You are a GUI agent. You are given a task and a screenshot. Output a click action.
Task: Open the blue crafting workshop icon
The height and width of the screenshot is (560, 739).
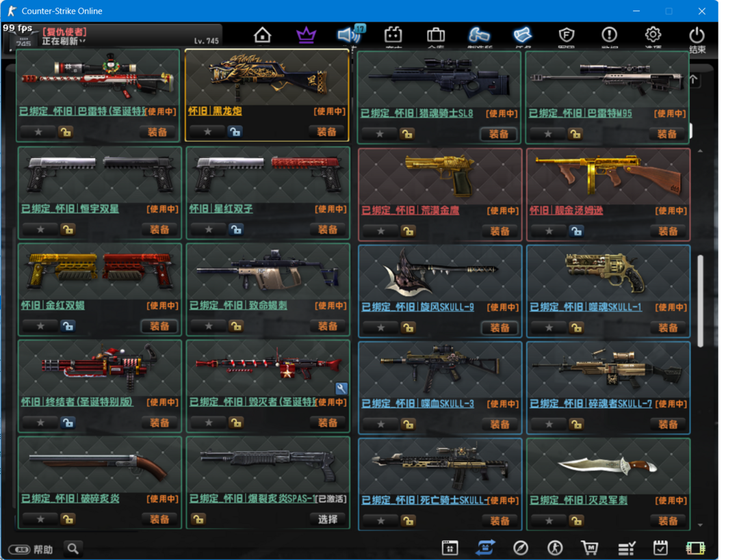(479, 35)
